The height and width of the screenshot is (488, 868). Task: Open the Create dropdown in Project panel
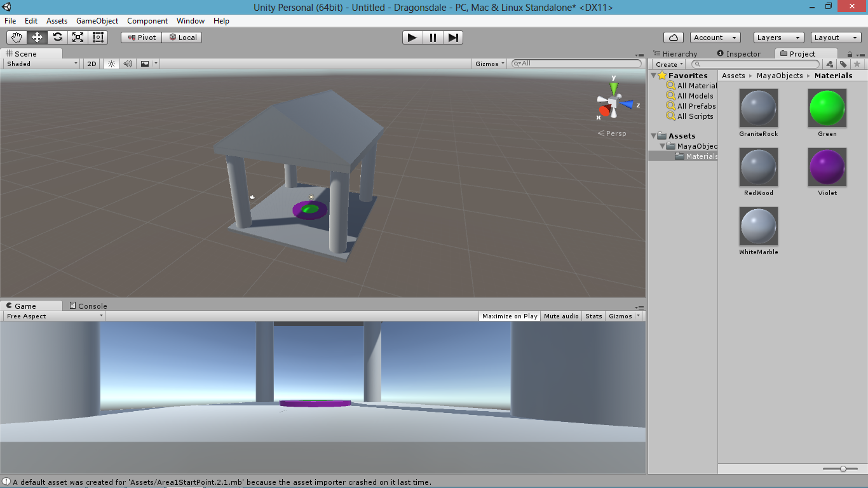pos(669,64)
